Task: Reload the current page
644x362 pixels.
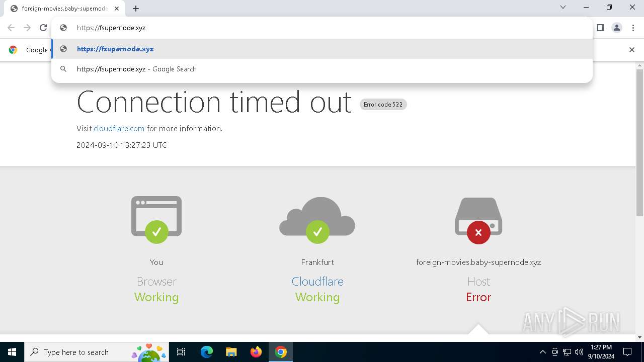Action: [x=43, y=28]
